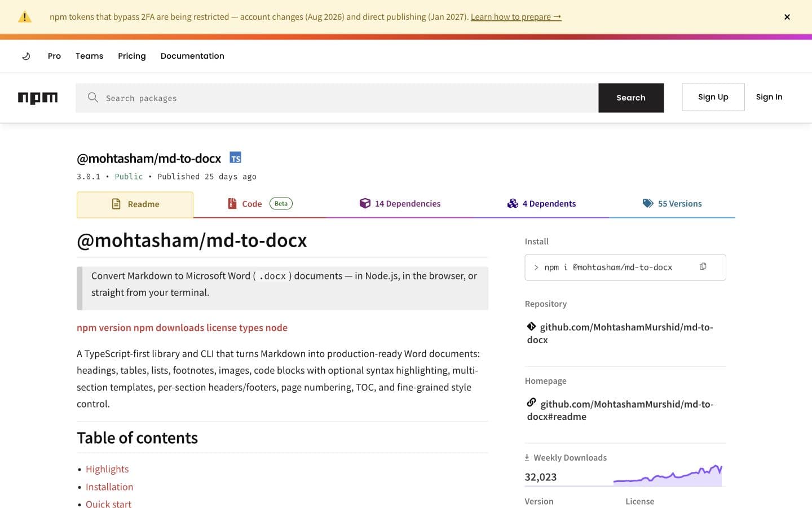This screenshot has height=508, width=812.
Task: Open the GitHub repository link
Action: [x=620, y=333]
